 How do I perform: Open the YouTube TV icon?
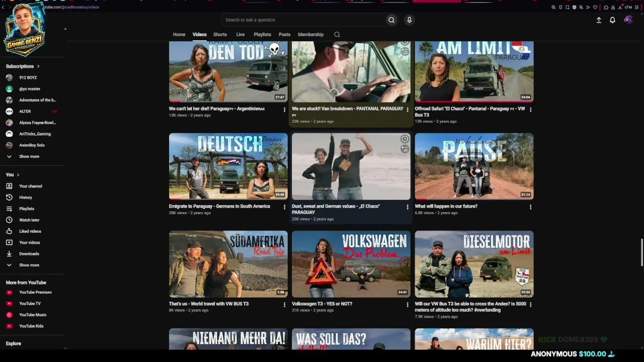pyautogui.click(x=9, y=304)
